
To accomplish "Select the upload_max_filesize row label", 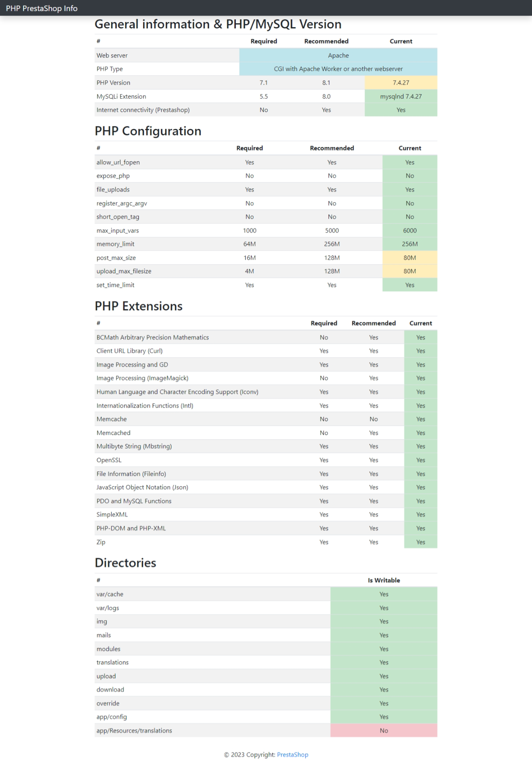I will pyautogui.click(x=124, y=271).
